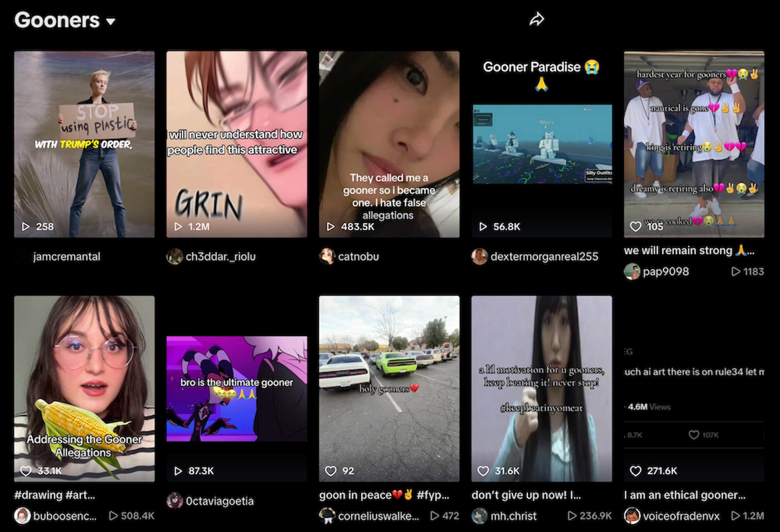The image size is (780, 532).
Task: Open jamcremantal's plastic sign video thumbnail
Action: pos(84,144)
